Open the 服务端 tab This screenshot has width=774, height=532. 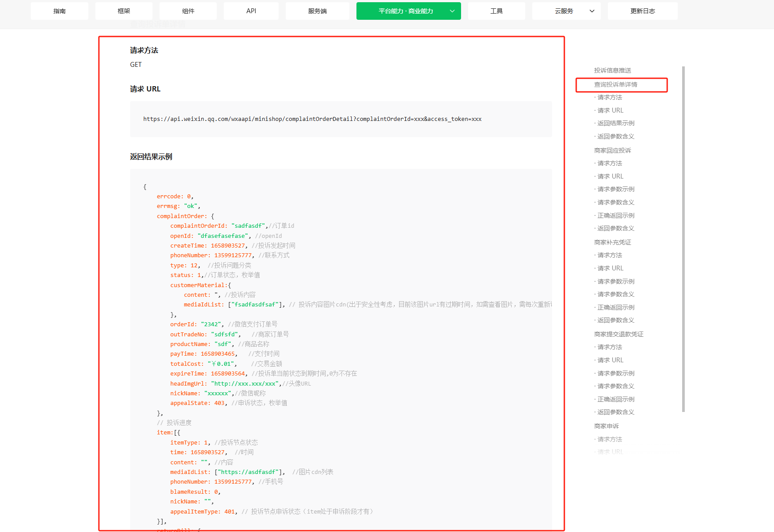[317, 11]
